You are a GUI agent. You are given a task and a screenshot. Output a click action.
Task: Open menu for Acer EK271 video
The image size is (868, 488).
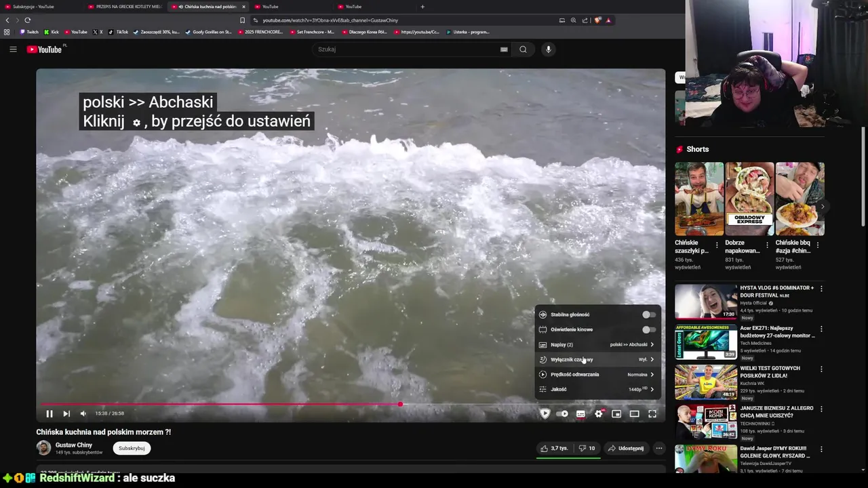[x=821, y=329]
